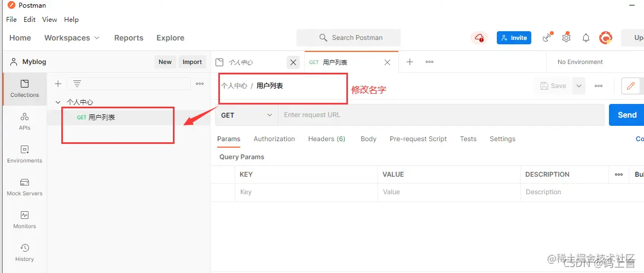Open the Monitors sidebar panel
This screenshot has width=644, height=273.
(25, 220)
